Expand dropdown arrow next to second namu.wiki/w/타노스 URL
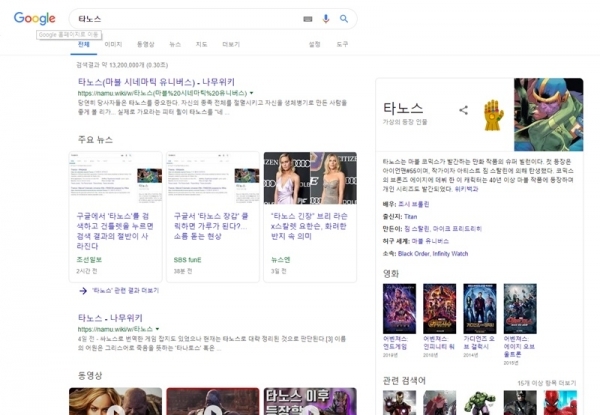The width and height of the screenshot is (600, 415). tap(157, 329)
